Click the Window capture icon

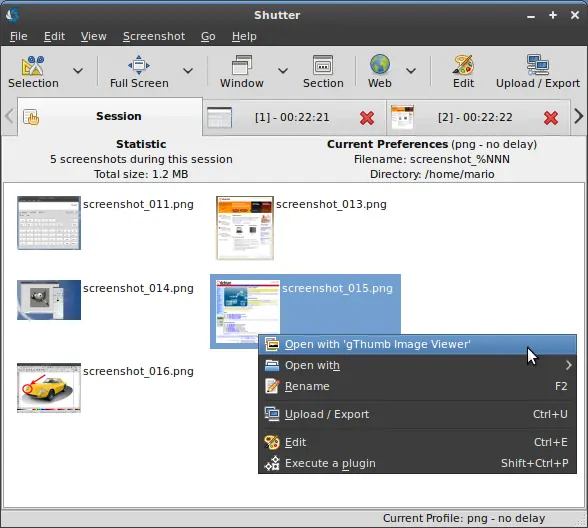click(242, 65)
